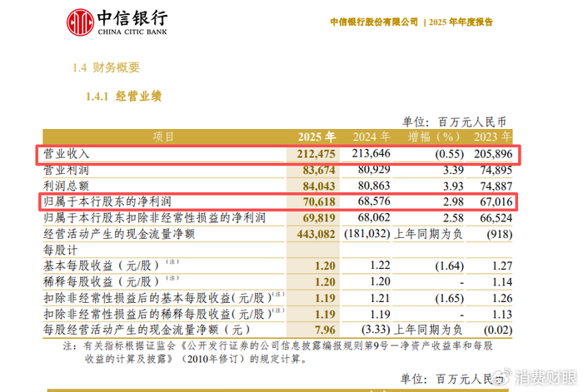
Task: Click the net profit 2023 value 67,016
Action: coord(496,201)
